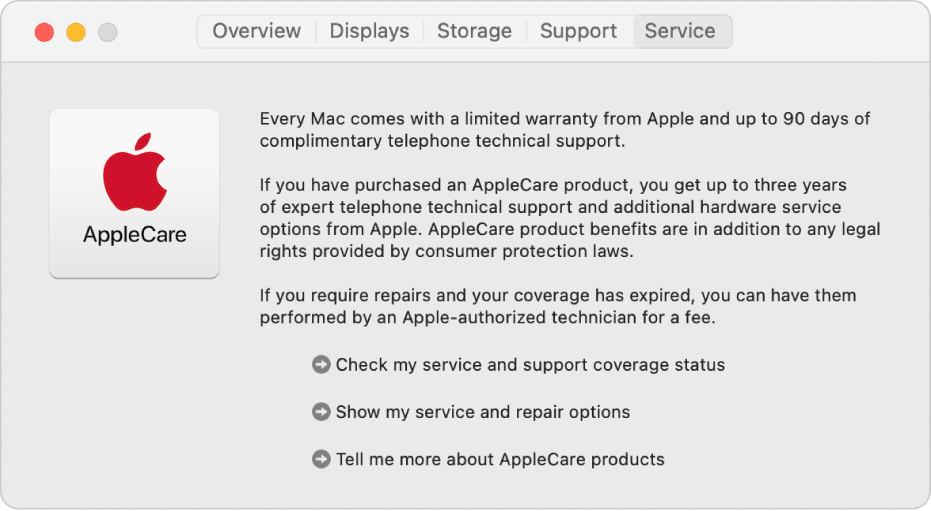Click the paragraph about expired coverage repairs
931x511 pixels.
coord(557,307)
